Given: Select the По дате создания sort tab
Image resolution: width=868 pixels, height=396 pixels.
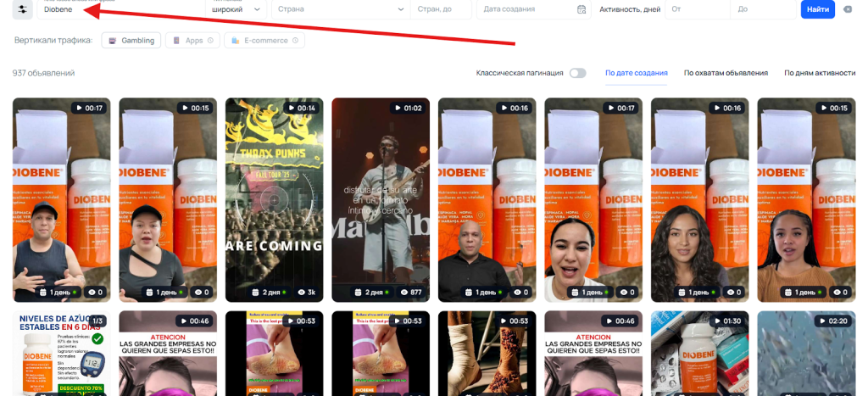Looking at the screenshot, I should [636, 73].
